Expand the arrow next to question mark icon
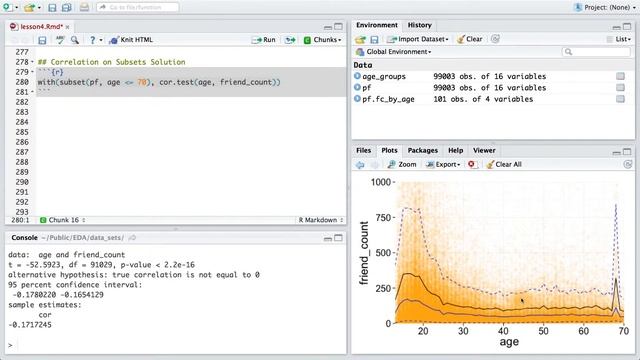The image size is (640, 360). 101,40
